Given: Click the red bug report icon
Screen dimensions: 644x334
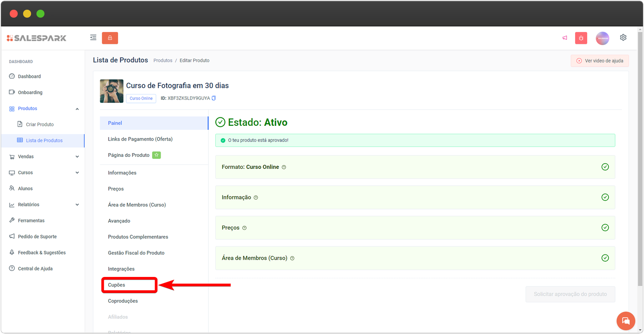Looking at the screenshot, I should click(581, 38).
